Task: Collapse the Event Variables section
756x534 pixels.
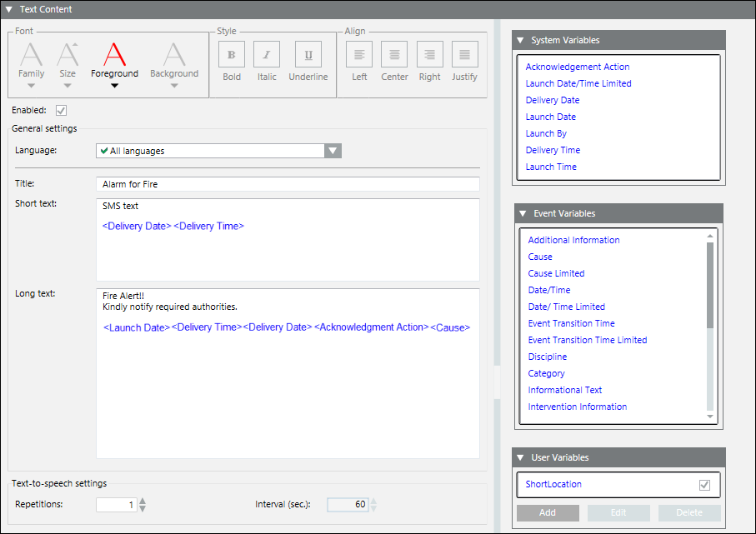Action: (523, 214)
